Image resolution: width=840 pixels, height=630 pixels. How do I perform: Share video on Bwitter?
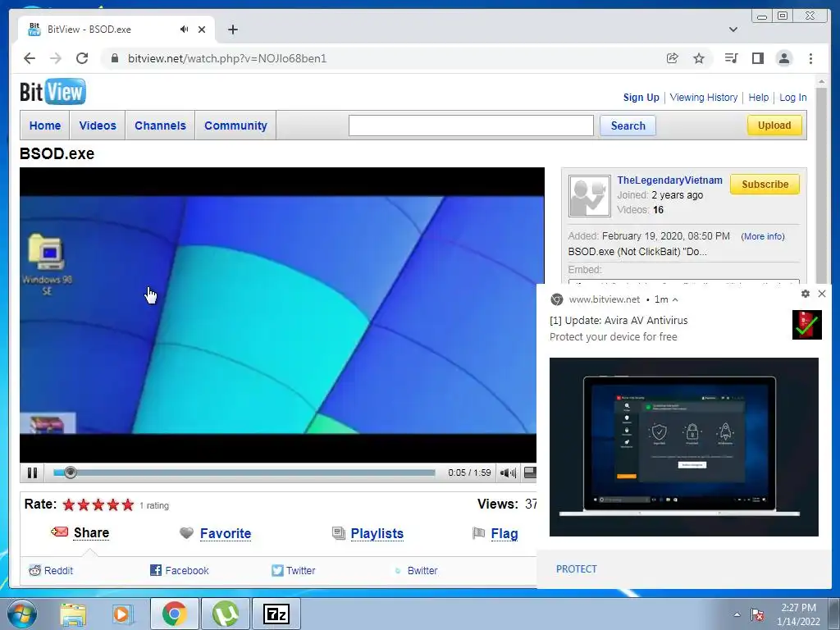pos(416,571)
